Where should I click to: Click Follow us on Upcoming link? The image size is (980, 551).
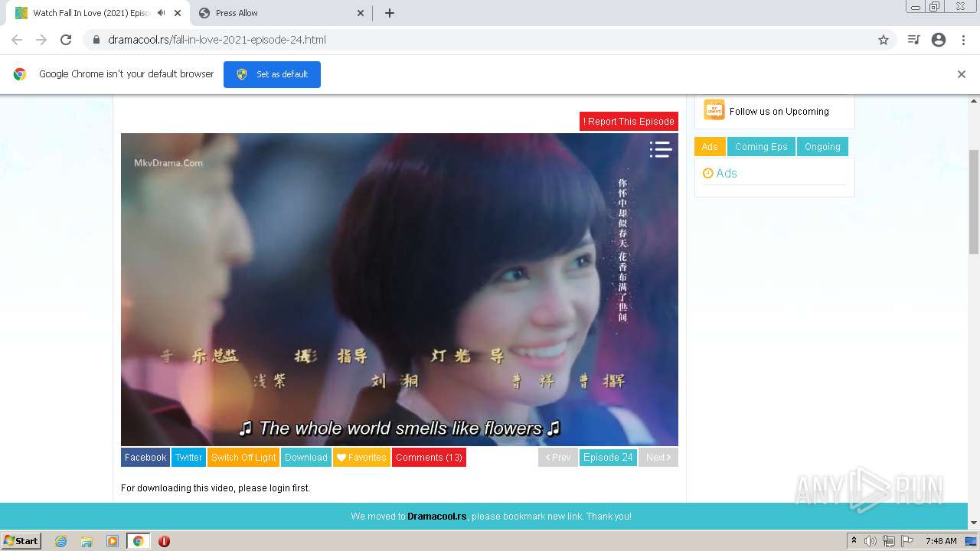pos(779,112)
